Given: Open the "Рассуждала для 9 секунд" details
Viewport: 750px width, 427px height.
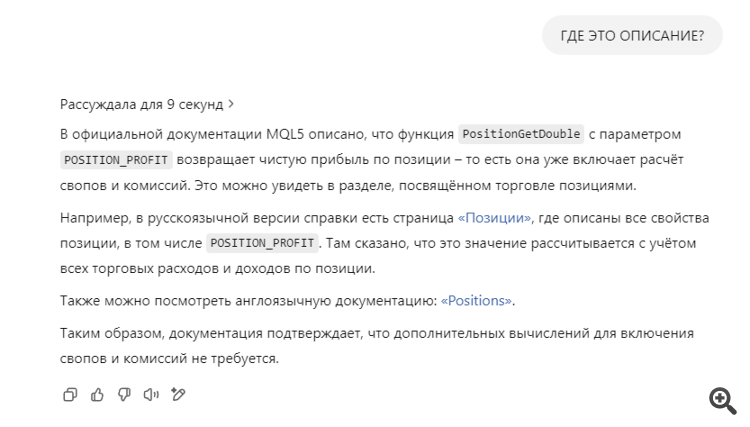Looking at the screenshot, I should [x=141, y=103].
